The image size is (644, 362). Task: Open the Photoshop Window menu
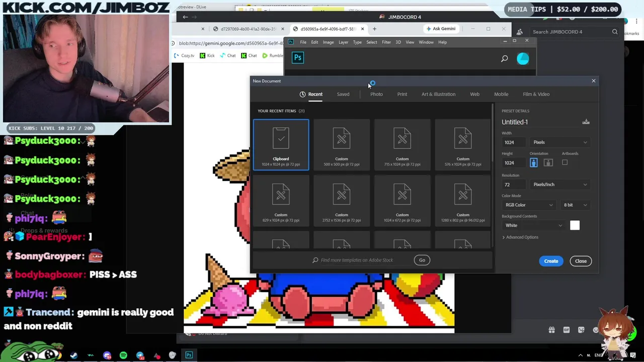point(426,42)
